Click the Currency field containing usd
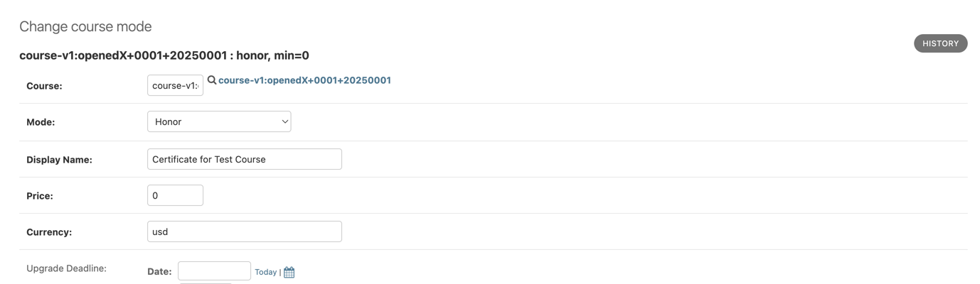980x284 pixels. [x=244, y=231]
